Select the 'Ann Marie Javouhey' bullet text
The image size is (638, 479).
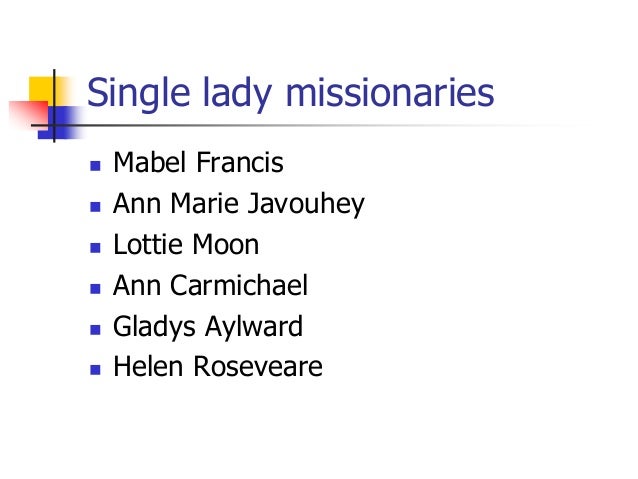(x=239, y=204)
